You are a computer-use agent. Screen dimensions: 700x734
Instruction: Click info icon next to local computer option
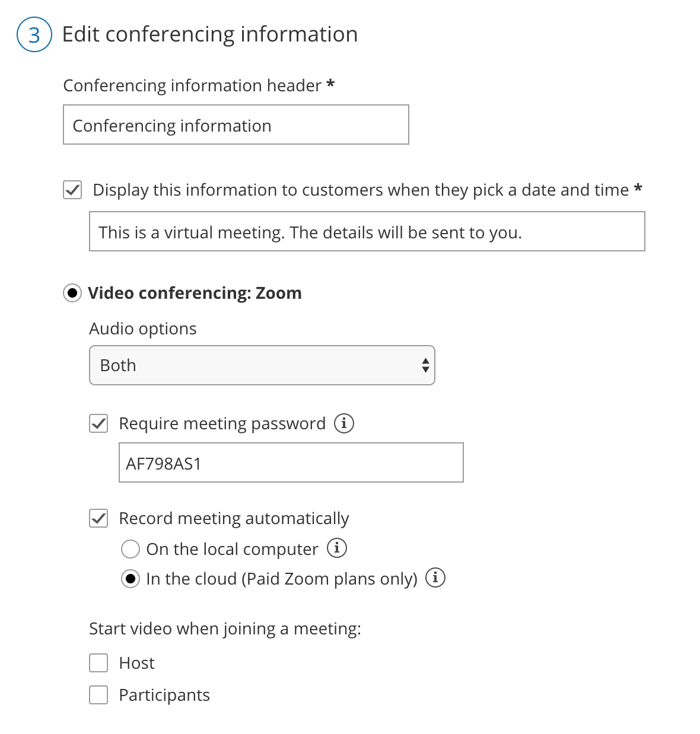coord(337,548)
